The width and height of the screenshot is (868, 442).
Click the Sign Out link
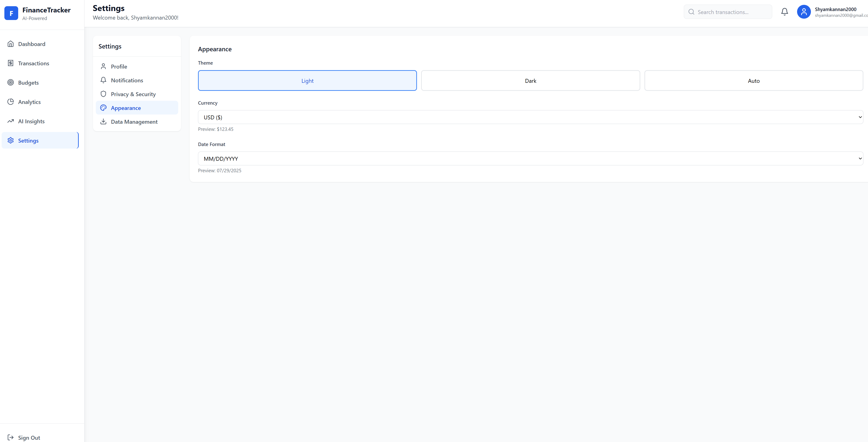29,437
